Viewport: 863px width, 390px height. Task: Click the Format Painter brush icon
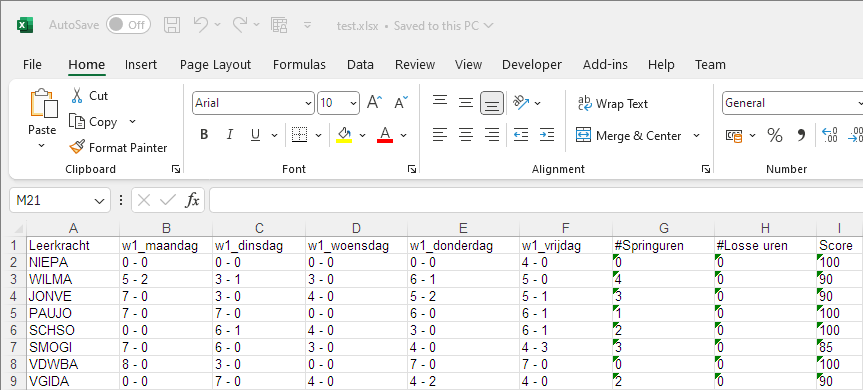click(77, 147)
